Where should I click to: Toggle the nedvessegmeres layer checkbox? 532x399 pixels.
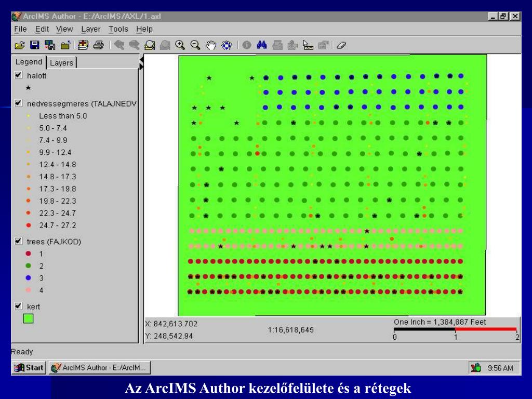coord(19,103)
